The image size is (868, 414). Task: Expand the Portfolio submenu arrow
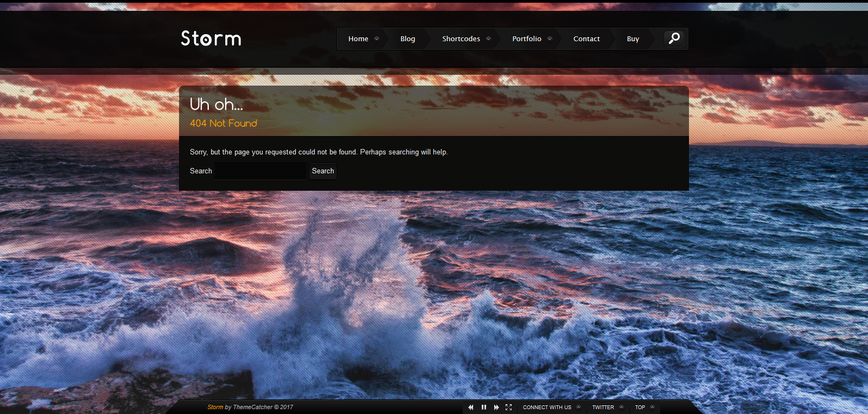click(550, 38)
